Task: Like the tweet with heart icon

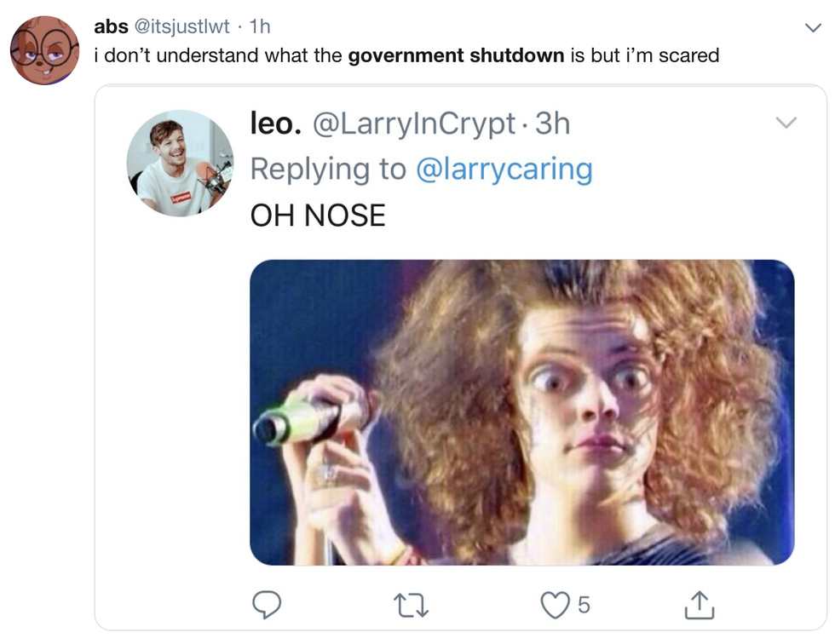Action: coord(556,605)
